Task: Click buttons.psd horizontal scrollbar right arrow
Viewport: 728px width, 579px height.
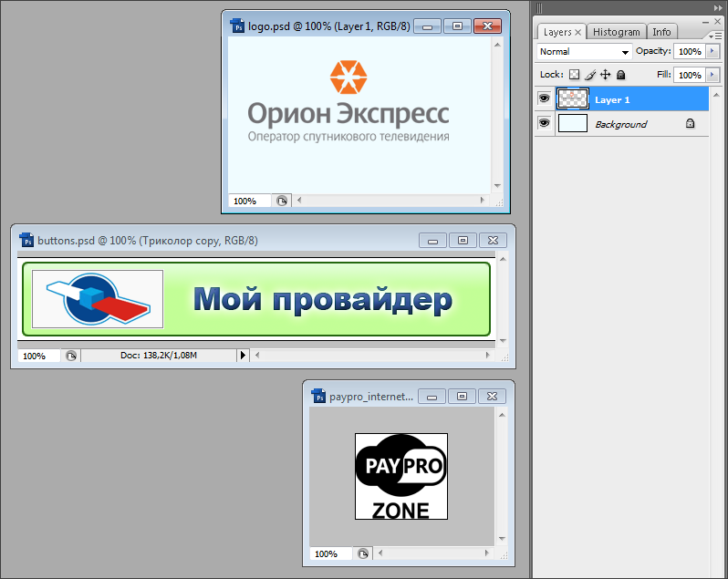Action: [x=487, y=356]
